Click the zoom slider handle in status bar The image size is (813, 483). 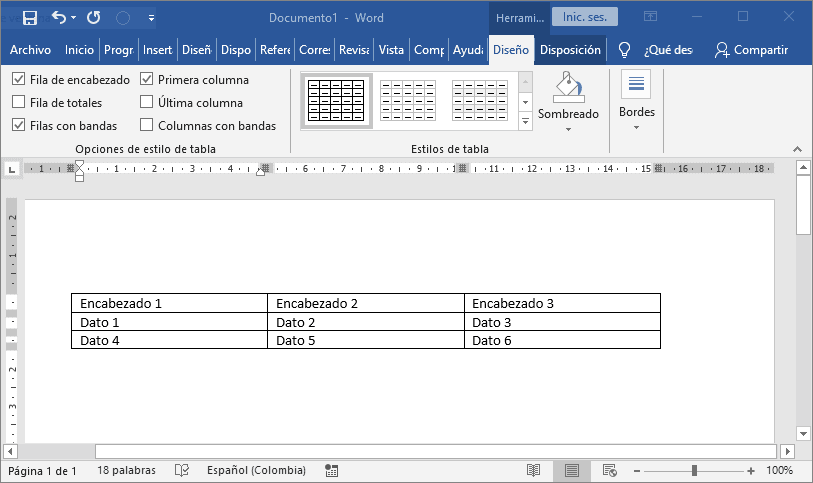[694, 471]
